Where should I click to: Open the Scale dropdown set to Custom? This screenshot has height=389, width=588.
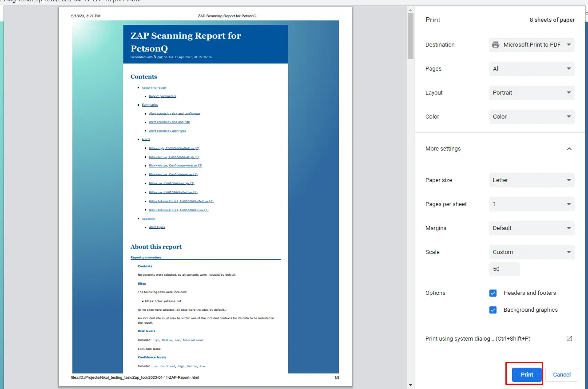(532, 252)
